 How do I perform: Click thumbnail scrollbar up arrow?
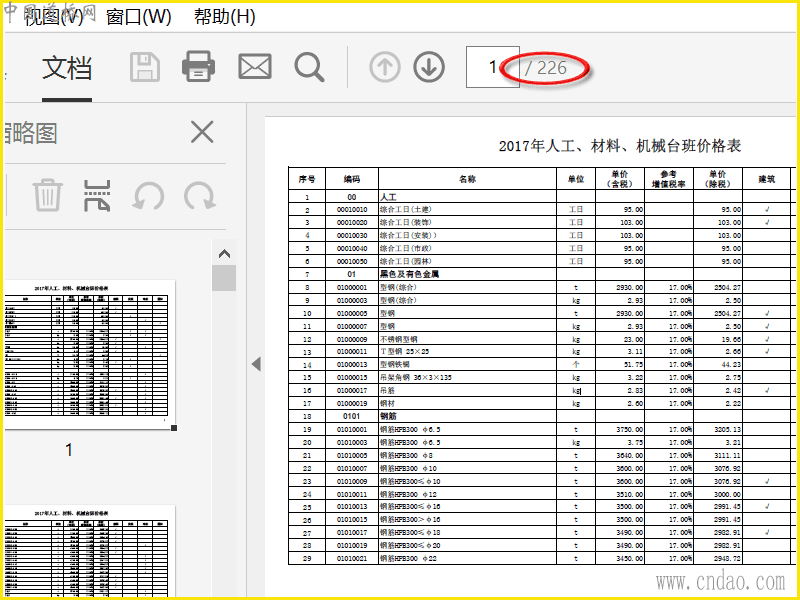point(224,254)
